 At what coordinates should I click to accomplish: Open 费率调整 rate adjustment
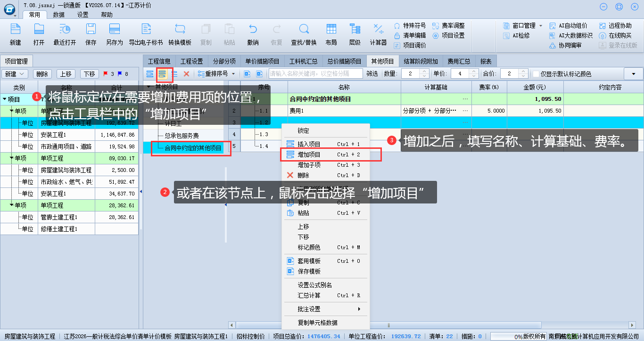pos(448,25)
